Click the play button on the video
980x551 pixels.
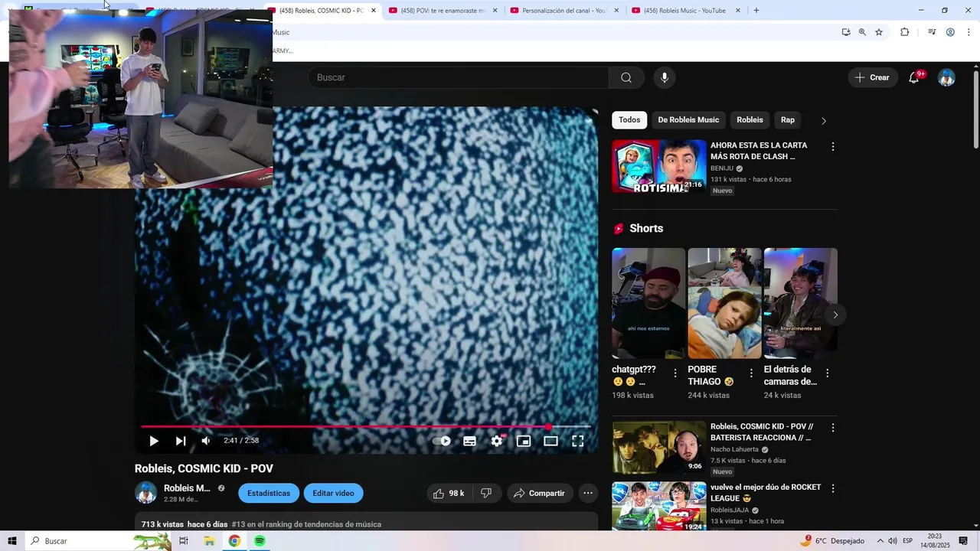point(154,441)
